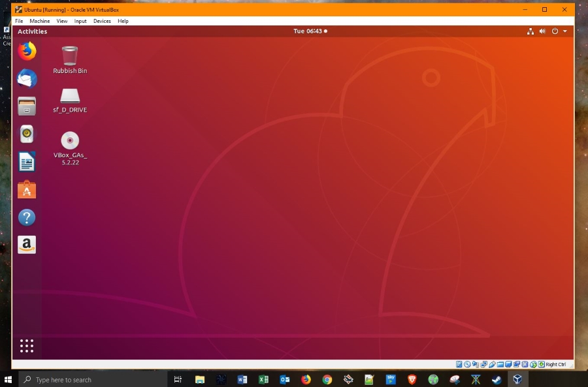Screen dimensions: 588x387
Task: Click the Ubuntu volume icon
Action: 542,31
